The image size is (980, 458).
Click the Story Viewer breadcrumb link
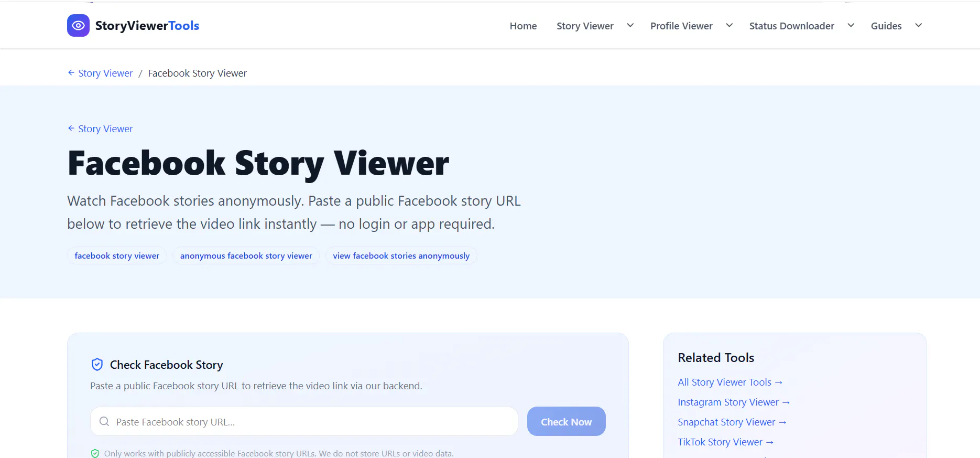105,73
